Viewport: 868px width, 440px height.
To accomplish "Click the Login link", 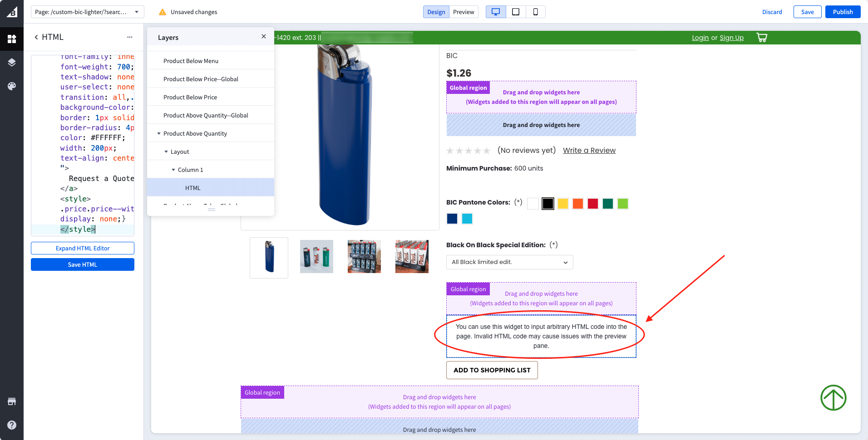I will [x=700, y=38].
